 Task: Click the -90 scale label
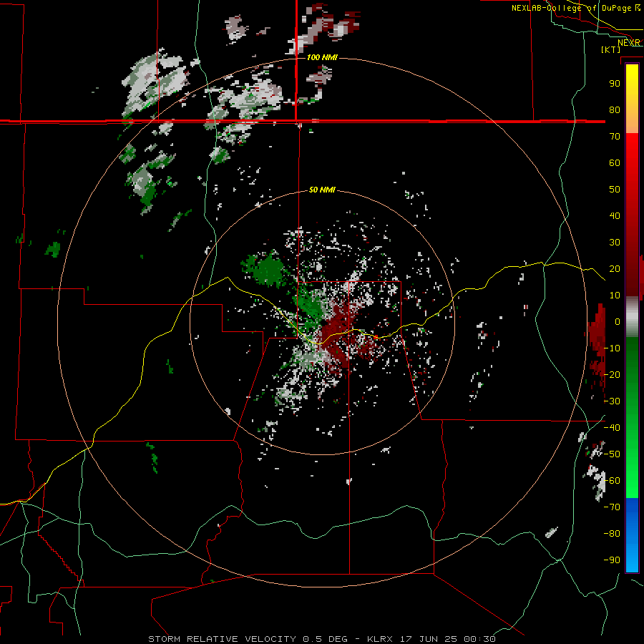(x=612, y=560)
